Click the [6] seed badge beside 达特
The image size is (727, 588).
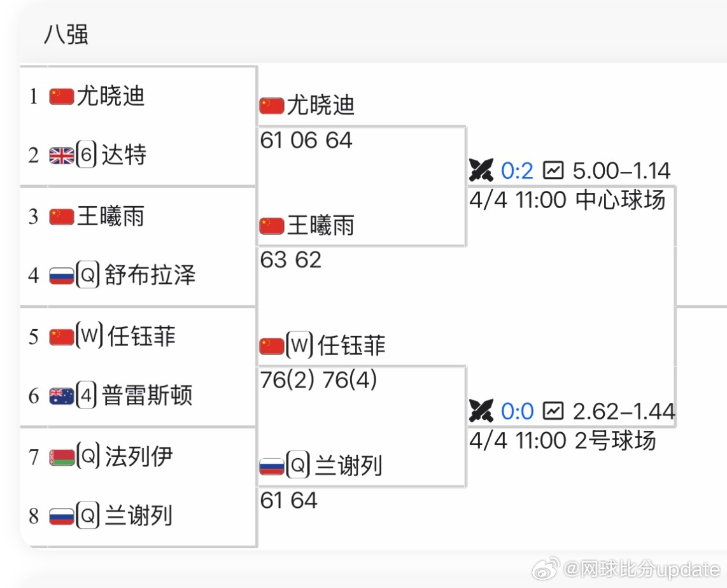coord(86,154)
